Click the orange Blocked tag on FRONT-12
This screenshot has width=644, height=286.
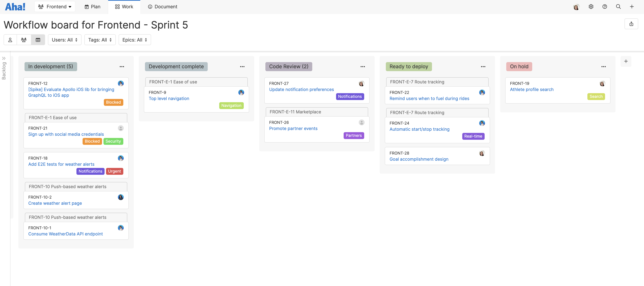point(113,102)
